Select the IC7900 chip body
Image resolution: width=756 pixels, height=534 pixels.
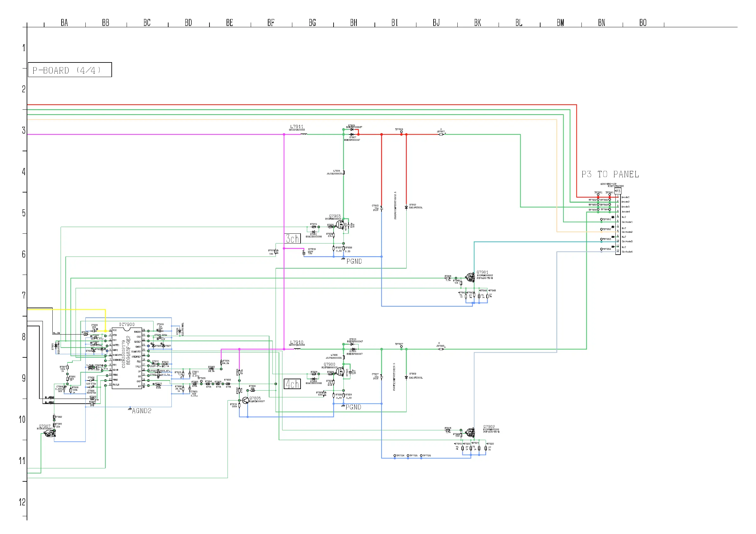pyautogui.click(x=127, y=358)
